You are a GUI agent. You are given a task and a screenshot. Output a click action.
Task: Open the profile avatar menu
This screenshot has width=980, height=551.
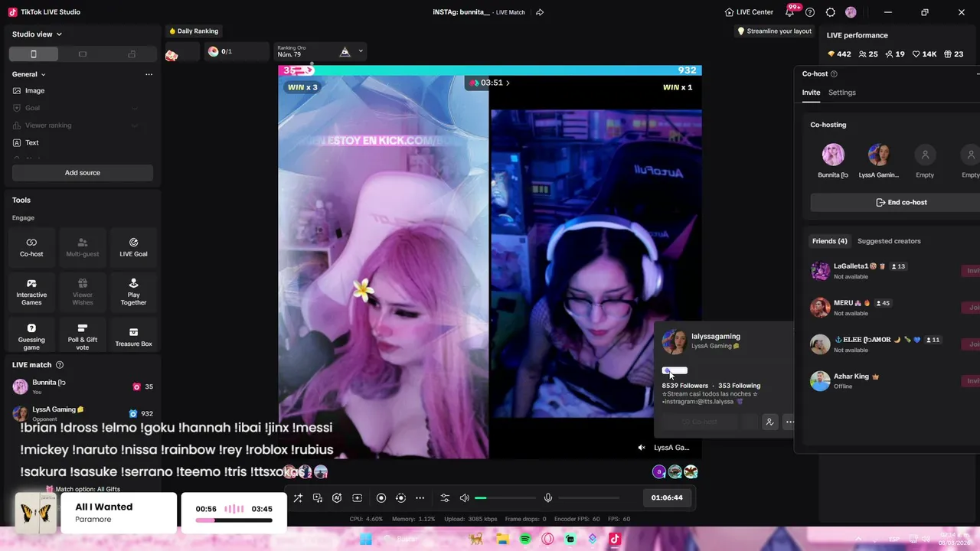click(851, 12)
